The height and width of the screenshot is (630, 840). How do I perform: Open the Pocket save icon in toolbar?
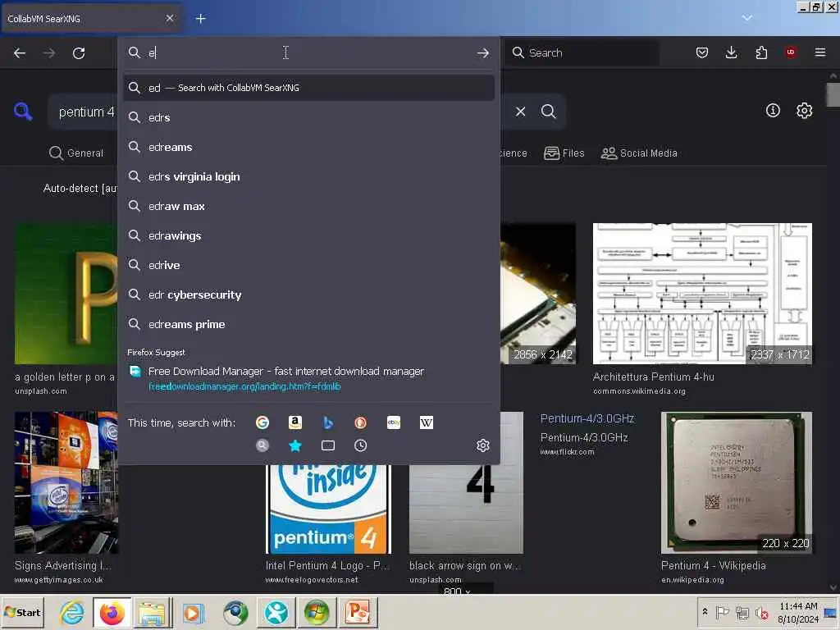click(702, 52)
